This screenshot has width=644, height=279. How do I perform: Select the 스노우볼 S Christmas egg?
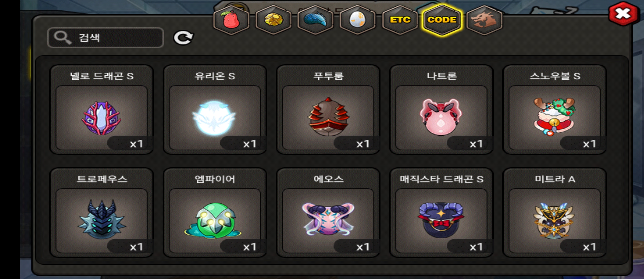click(555, 110)
